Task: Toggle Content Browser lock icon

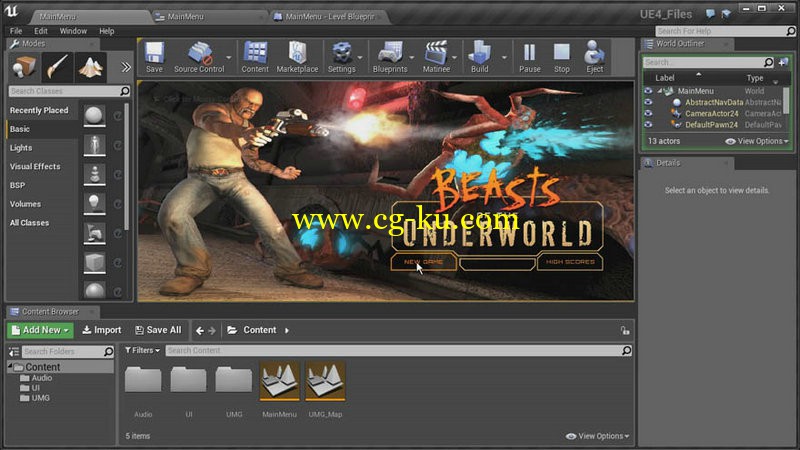Action: (x=625, y=331)
